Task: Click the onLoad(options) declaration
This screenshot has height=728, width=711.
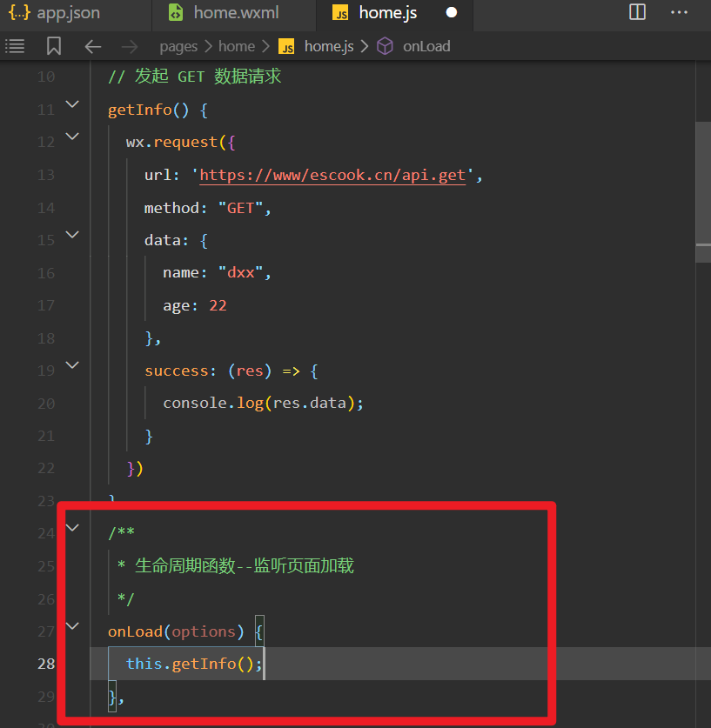Action: (176, 631)
